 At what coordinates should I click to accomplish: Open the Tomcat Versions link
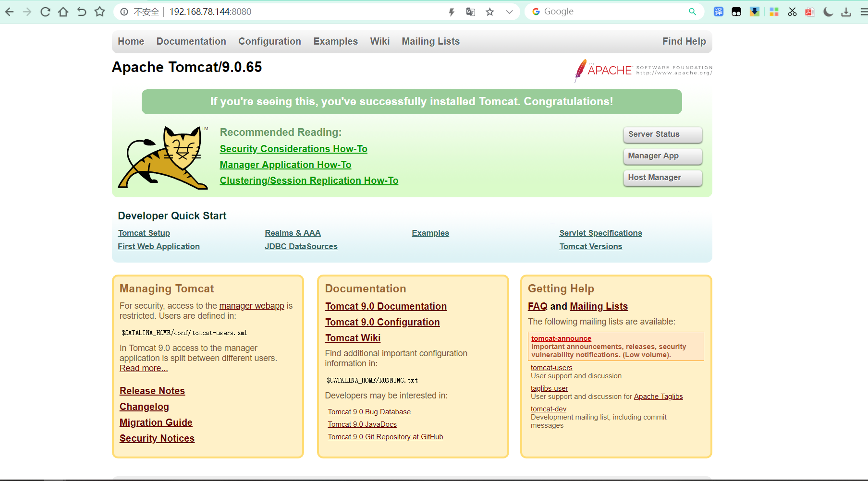[591, 246]
